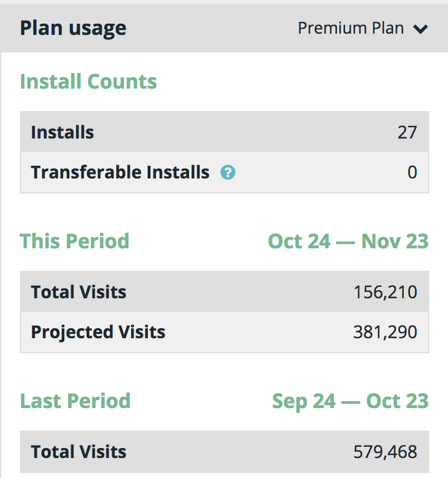This screenshot has width=448, height=478.
Task: Click the Transferable Installs help icon
Action: tap(228, 173)
